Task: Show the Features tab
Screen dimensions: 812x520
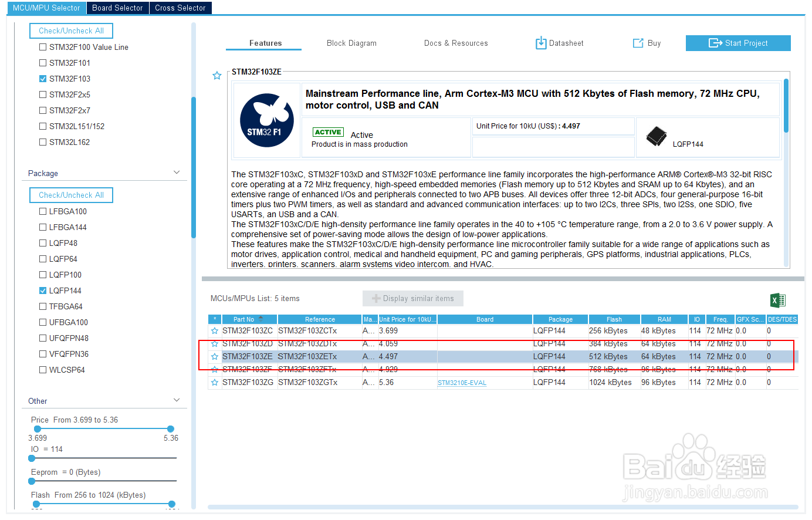Action: point(265,43)
